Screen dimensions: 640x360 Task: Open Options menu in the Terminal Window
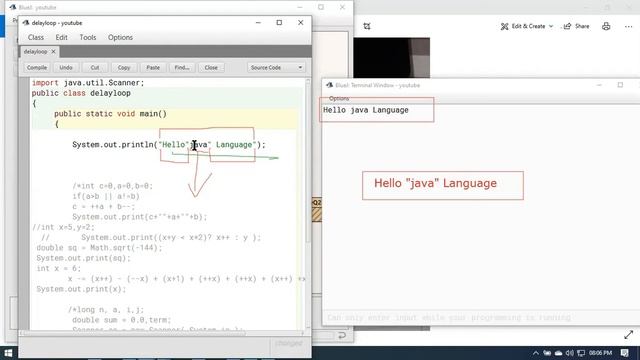coord(339,98)
